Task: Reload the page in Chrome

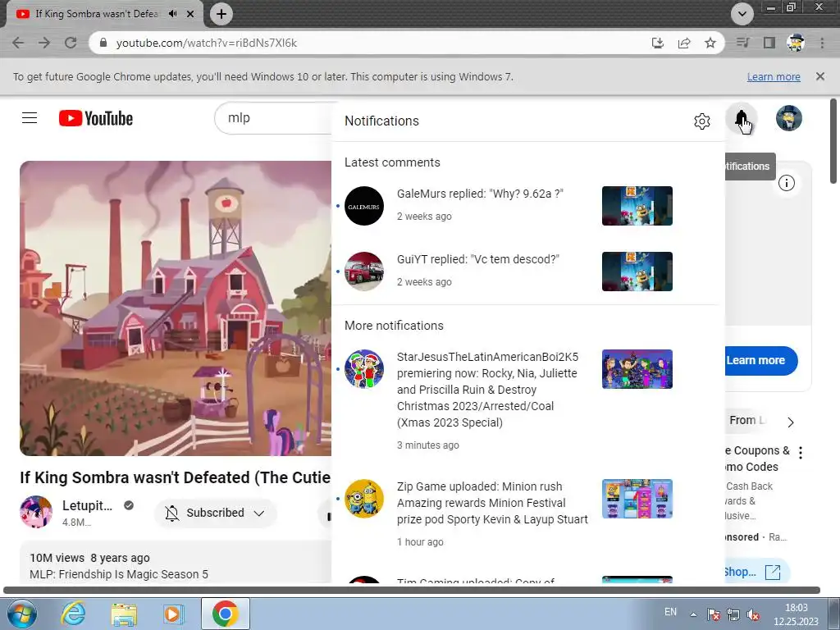Action: coord(71,43)
